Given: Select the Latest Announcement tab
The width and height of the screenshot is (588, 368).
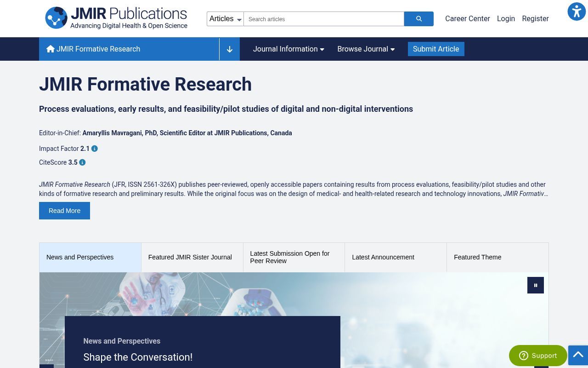Looking at the screenshot, I should pos(396,257).
